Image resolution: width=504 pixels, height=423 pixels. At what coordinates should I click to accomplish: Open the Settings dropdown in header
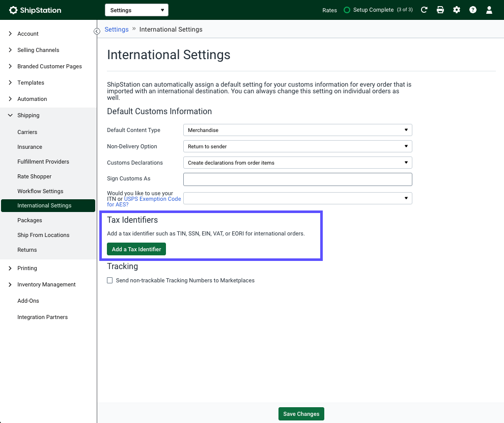click(x=136, y=10)
